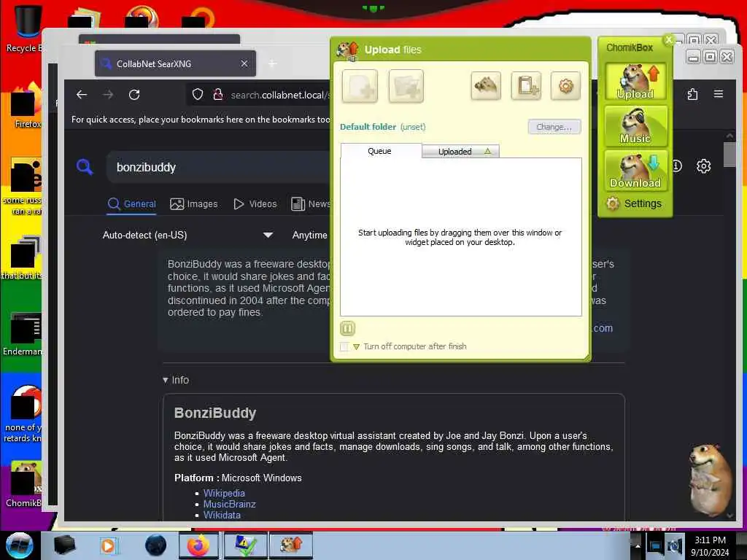The image size is (747, 560).
Task: Open the Anytime time range dropdown
Action: coord(309,236)
